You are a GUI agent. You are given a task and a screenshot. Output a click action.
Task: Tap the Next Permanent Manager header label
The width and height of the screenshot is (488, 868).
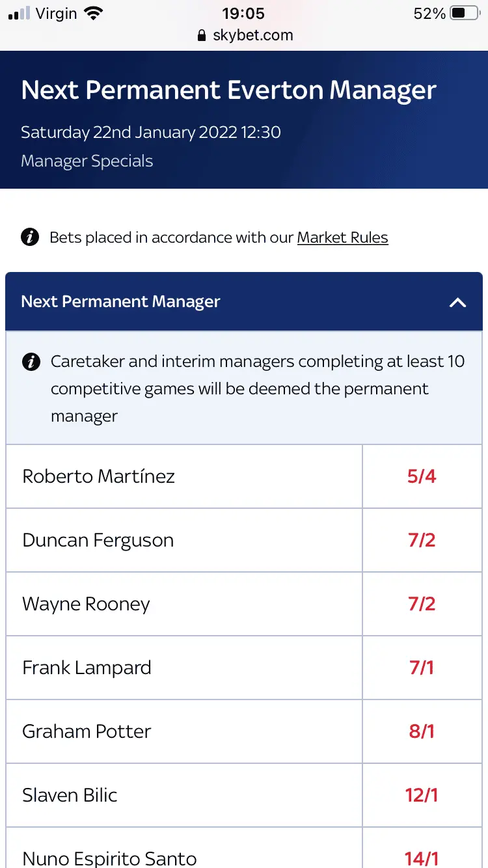click(x=120, y=302)
